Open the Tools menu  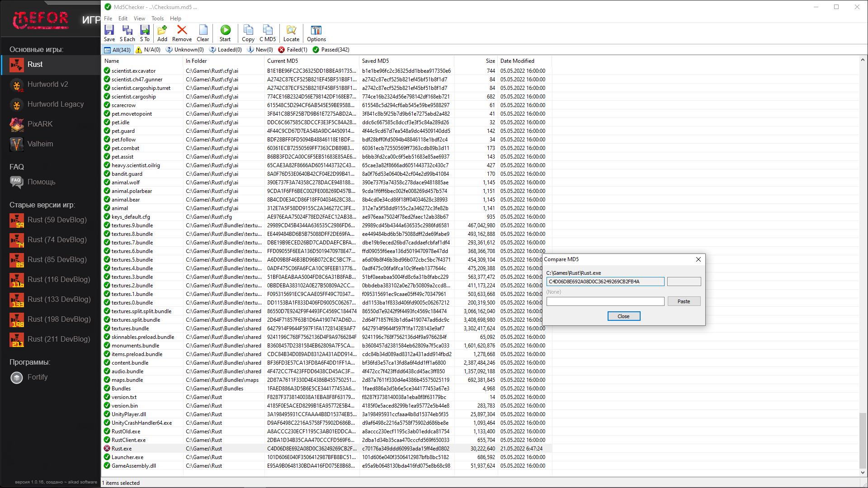[x=157, y=19]
